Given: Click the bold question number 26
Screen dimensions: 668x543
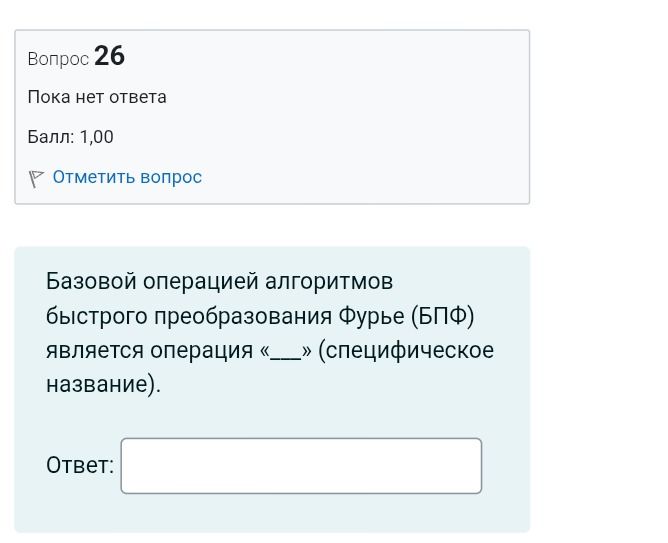Looking at the screenshot, I should (109, 56).
